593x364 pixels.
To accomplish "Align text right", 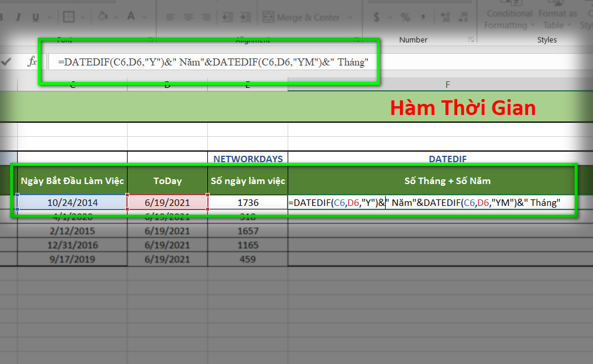I will point(206,17).
